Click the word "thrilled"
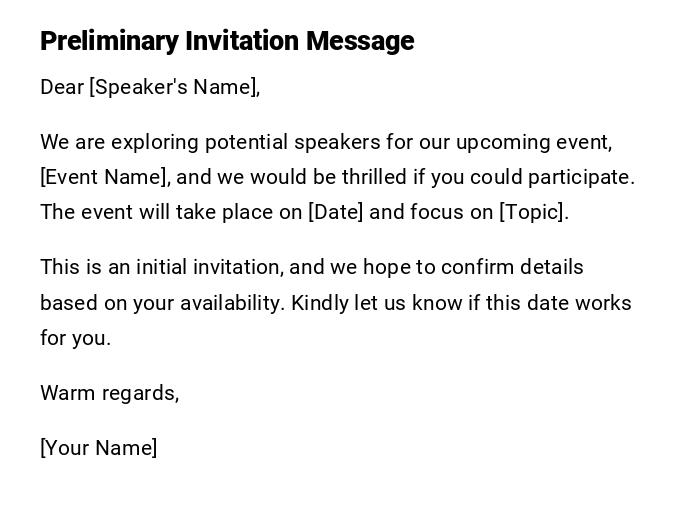The width and height of the screenshot is (700, 510). pos(375,177)
